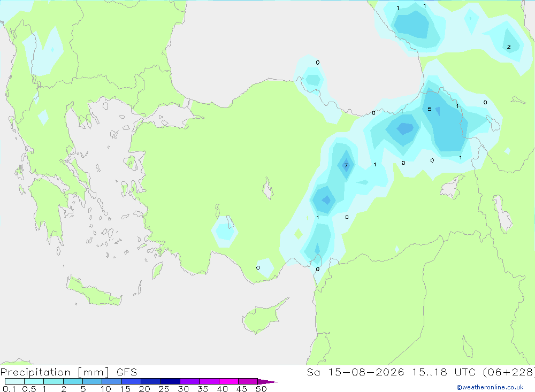Click the '(06+228)' forecast run text

tap(509, 372)
